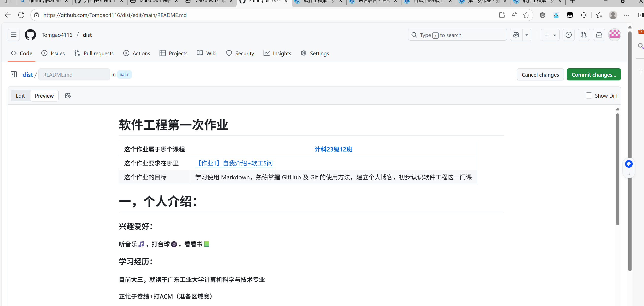Toggle the file tree side panel
The image size is (644, 306).
tap(14, 74)
